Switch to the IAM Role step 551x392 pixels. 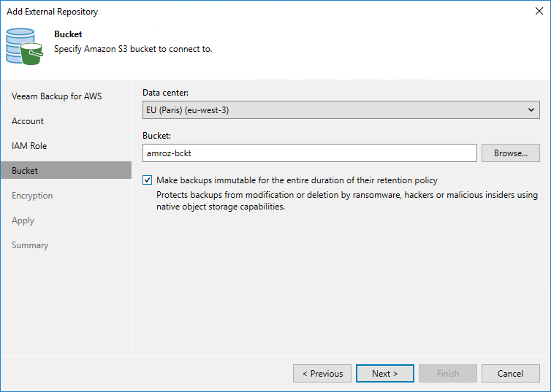pyautogui.click(x=29, y=146)
